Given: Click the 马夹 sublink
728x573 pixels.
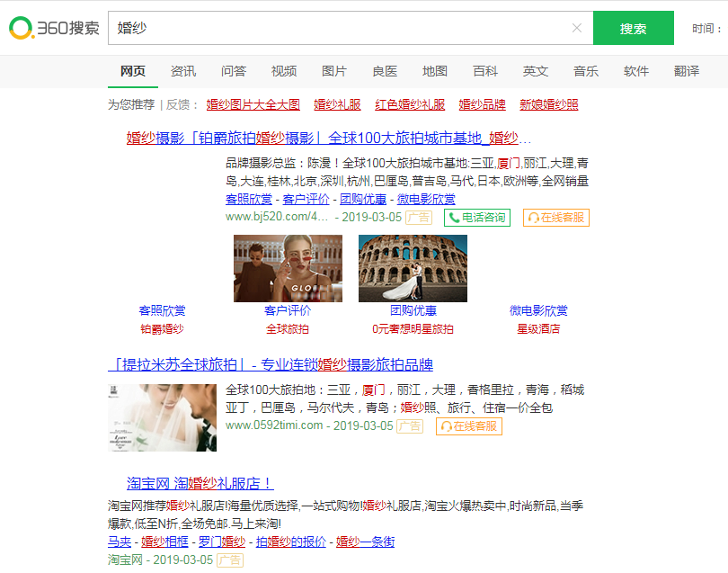Looking at the screenshot, I should pos(120,542).
